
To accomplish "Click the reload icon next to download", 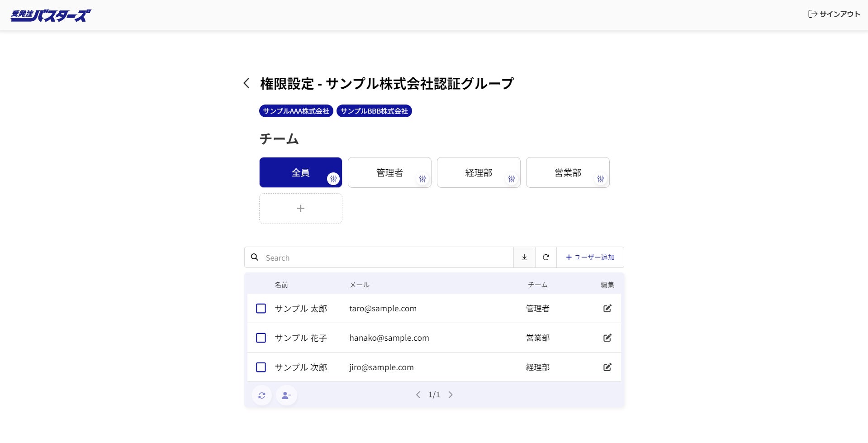I will click(x=546, y=257).
